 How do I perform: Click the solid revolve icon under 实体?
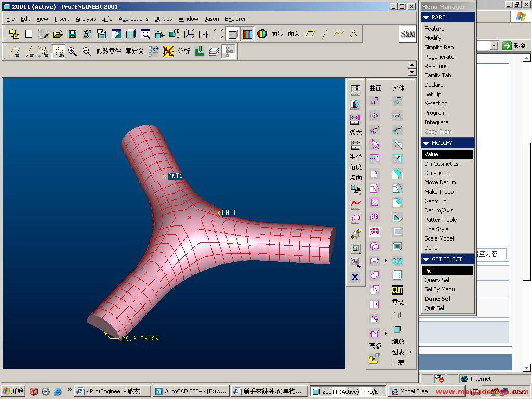pos(397,116)
